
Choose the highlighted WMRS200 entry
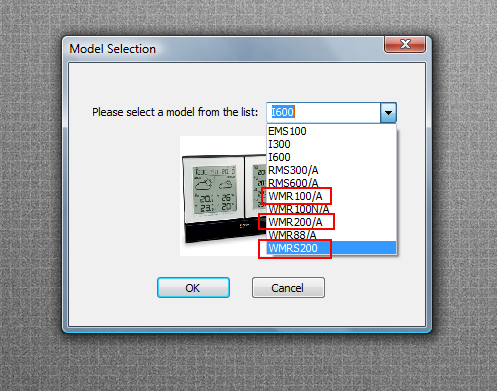point(331,248)
